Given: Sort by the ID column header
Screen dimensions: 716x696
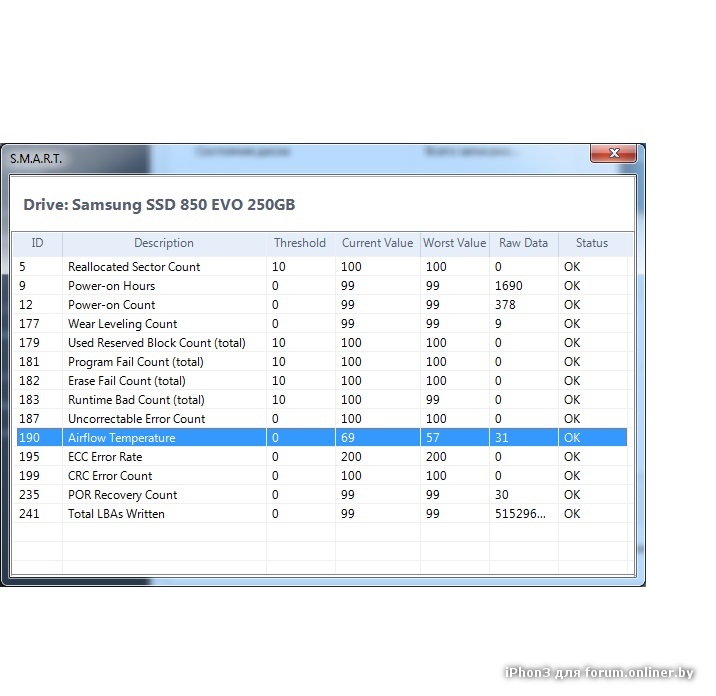Looking at the screenshot, I should (37, 243).
